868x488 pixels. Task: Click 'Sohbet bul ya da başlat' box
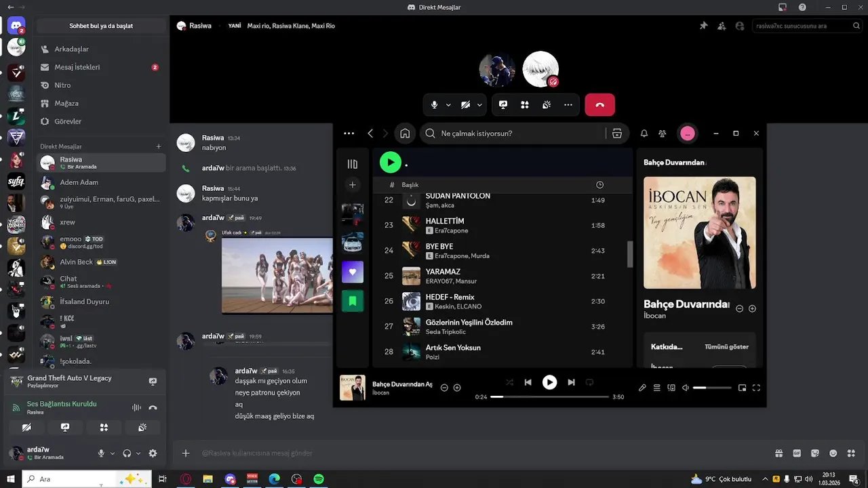pos(101,26)
